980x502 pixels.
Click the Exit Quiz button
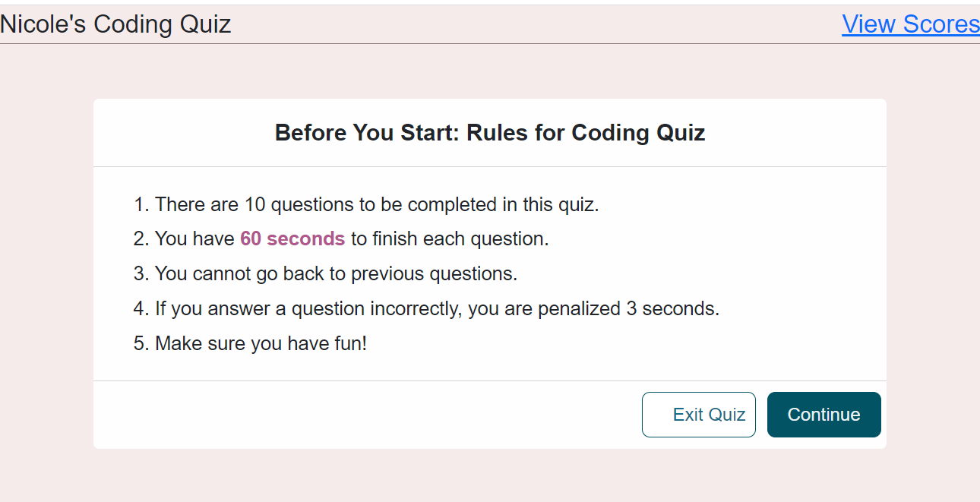[699, 415]
